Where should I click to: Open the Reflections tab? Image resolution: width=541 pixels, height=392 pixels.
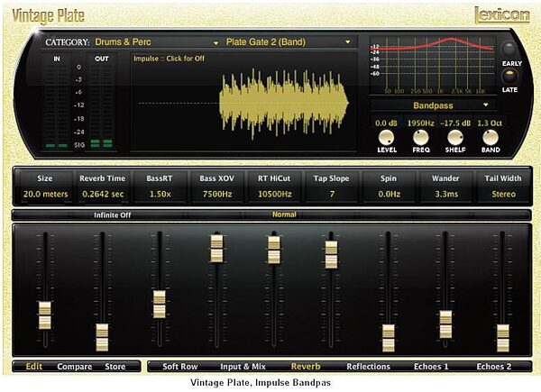coord(369,367)
